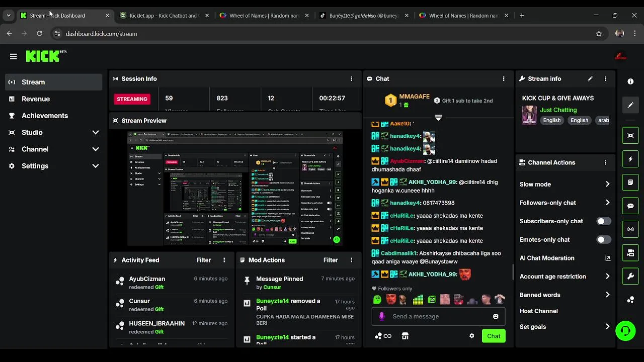644x362 pixels.
Task: Click the Stream Preview video thumbnail
Action: coord(235,189)
